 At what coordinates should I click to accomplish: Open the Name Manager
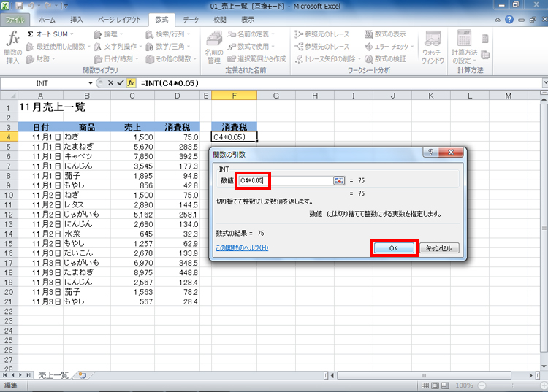point(214,47)
